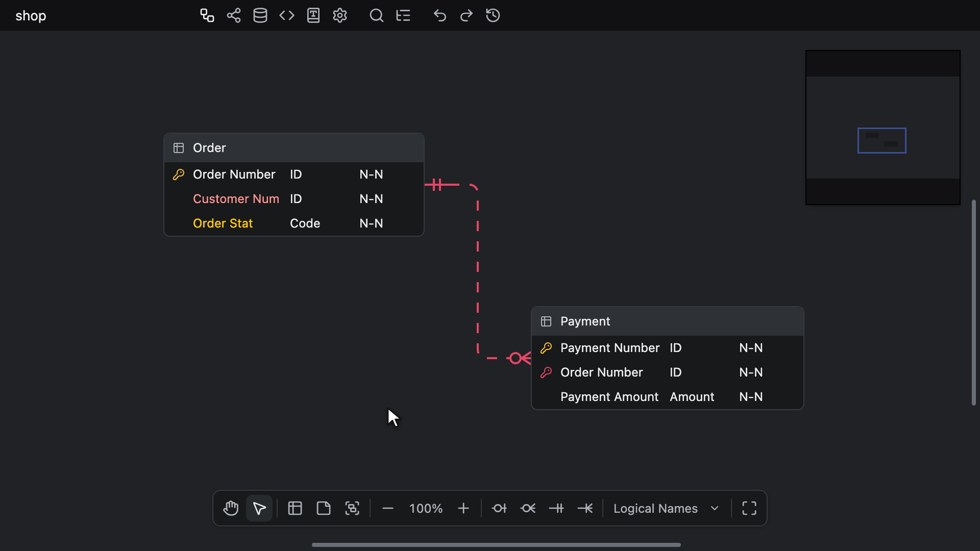Viewport: 980px width, 551px height.
Task: Open the share icon in top toolbar
Action: pyautogui.click(x=234, y=15)
